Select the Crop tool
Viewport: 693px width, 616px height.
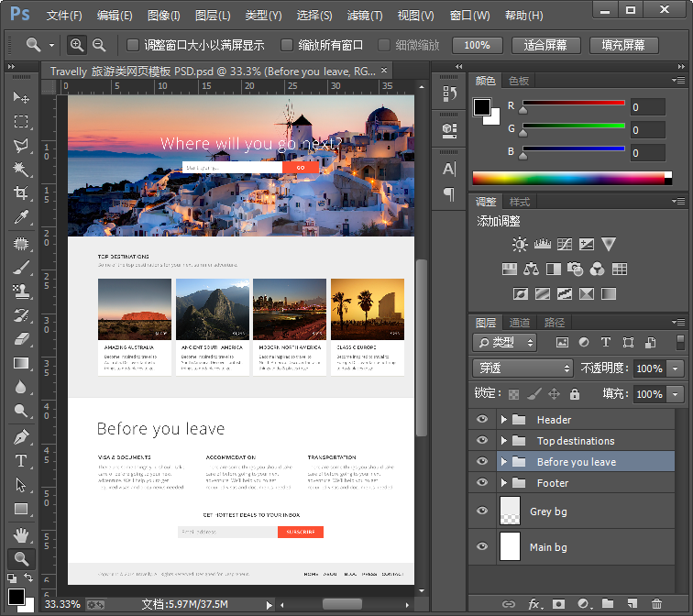(x=21, y=192)
